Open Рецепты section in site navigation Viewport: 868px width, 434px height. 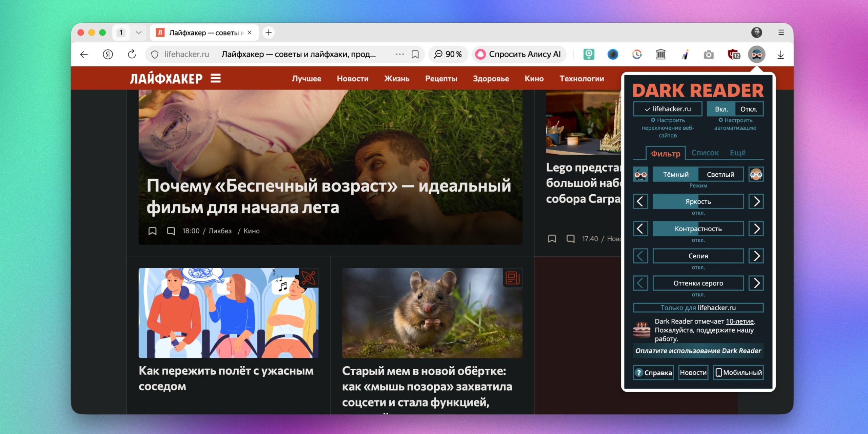[x=441, y=78]
